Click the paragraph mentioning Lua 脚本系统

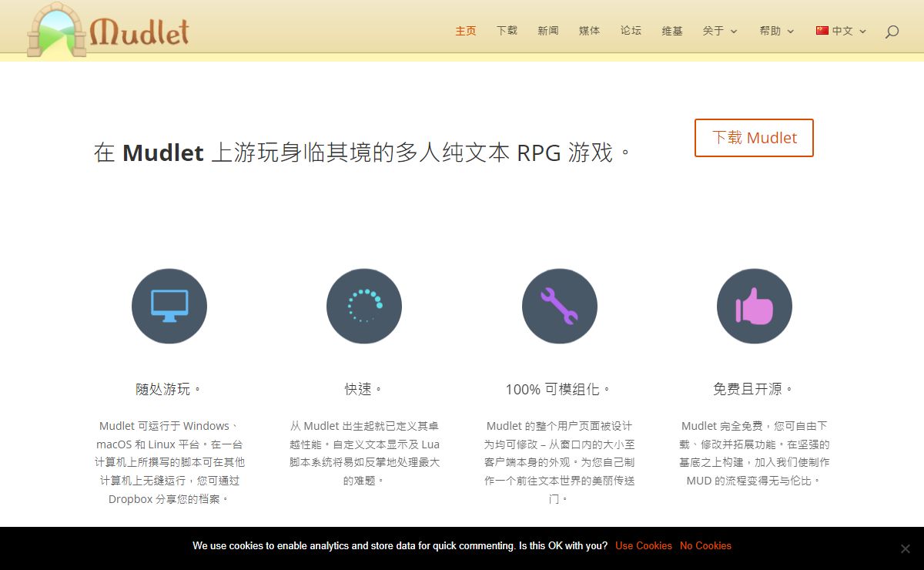pos(364,453)
